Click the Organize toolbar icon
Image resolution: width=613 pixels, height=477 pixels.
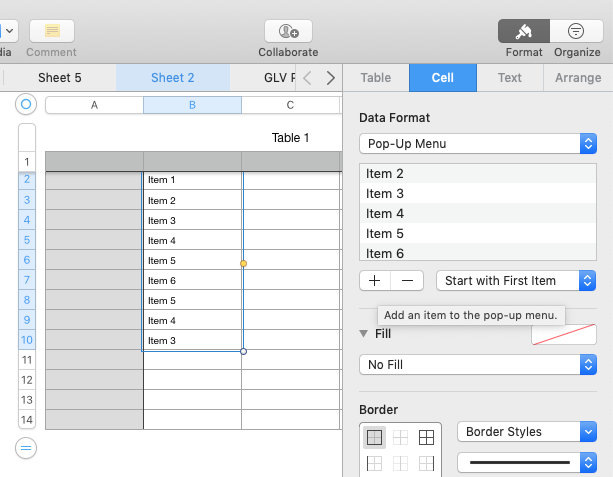click(x=577, y=32)
